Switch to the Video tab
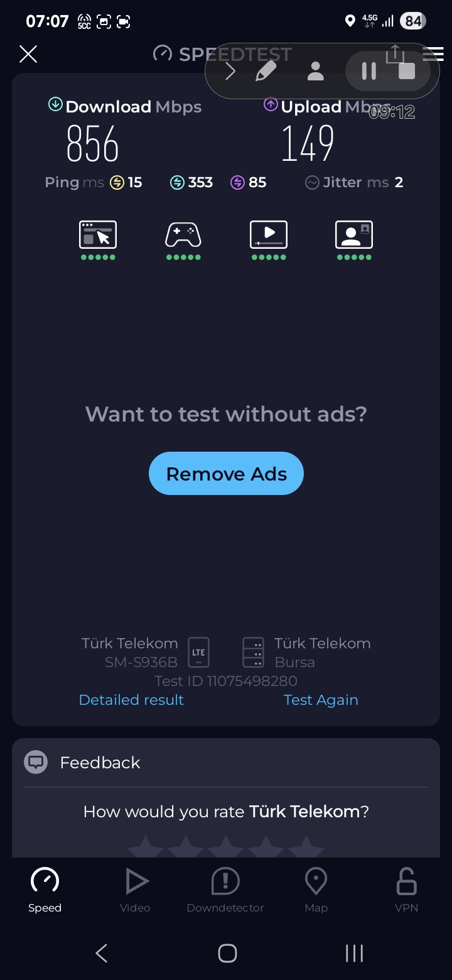The width and height of the screenshot is (452, 980). [135, 890]
